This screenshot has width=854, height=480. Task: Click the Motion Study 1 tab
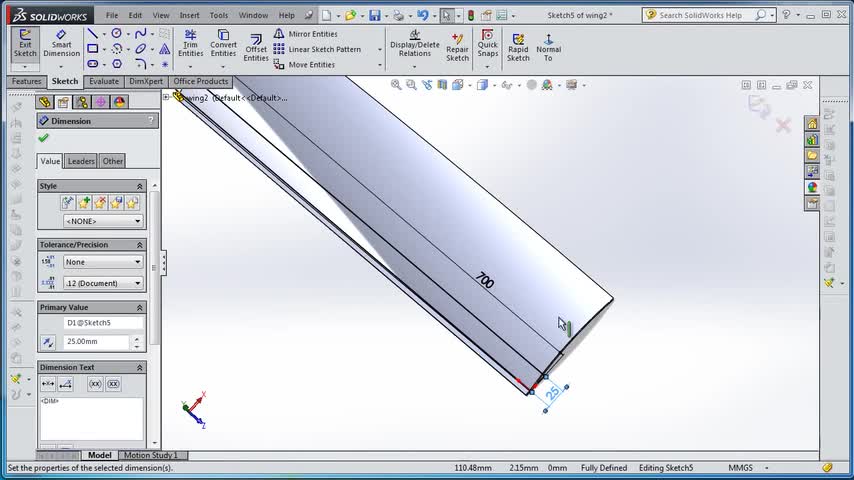tap(150, 455)
